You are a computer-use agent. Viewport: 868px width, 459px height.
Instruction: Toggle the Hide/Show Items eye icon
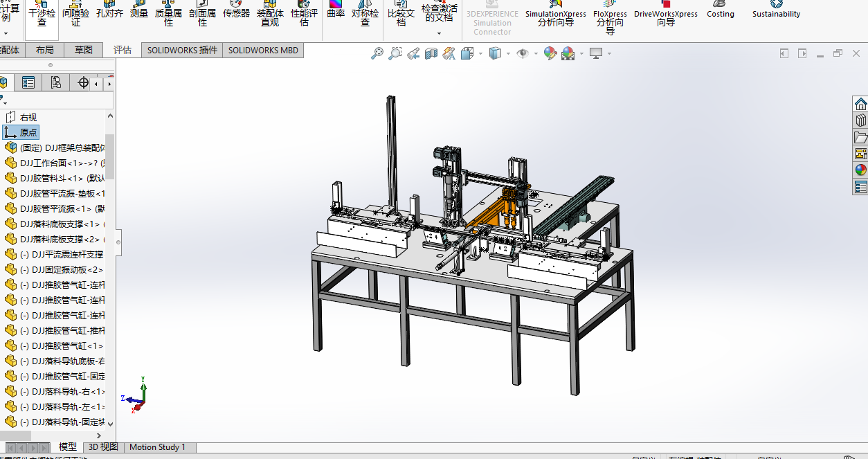tap(523, 53)
